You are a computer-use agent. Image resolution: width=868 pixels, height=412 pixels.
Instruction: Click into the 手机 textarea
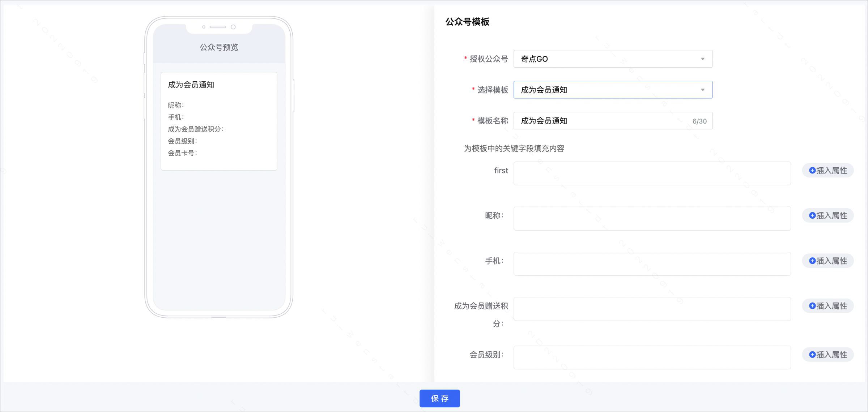pyautogui.click(x=652, y=263)
